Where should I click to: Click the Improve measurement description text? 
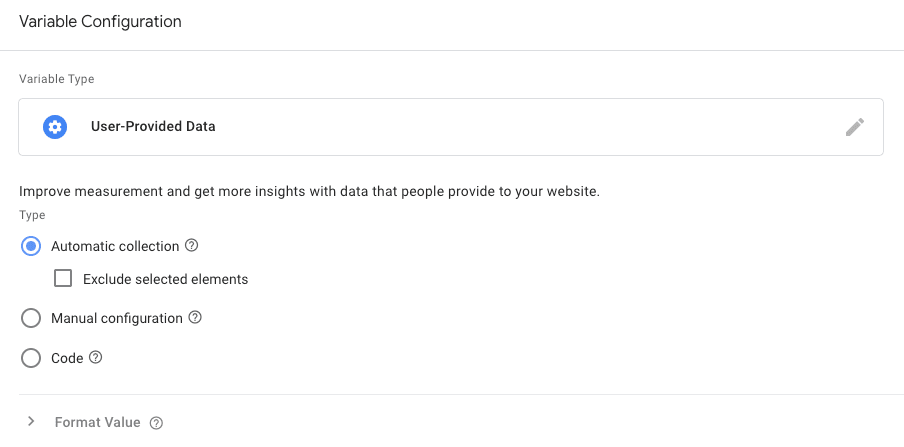[x=309, y=191]
